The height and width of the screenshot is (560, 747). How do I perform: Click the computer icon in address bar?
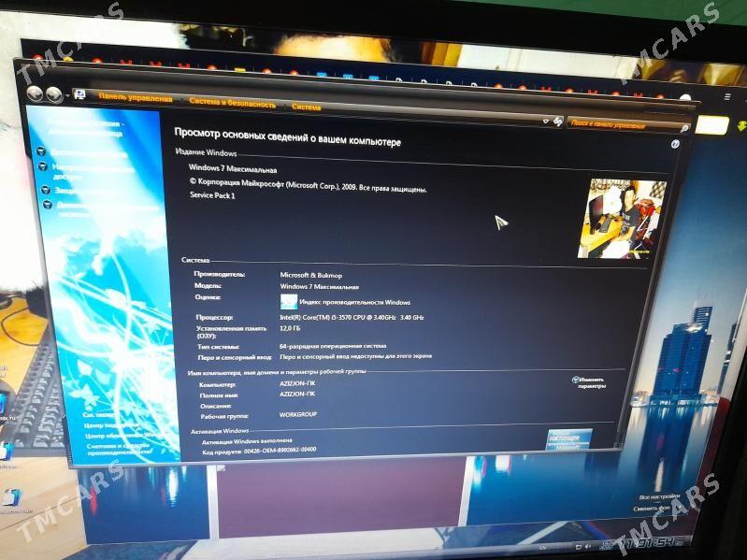coord(81,96)
